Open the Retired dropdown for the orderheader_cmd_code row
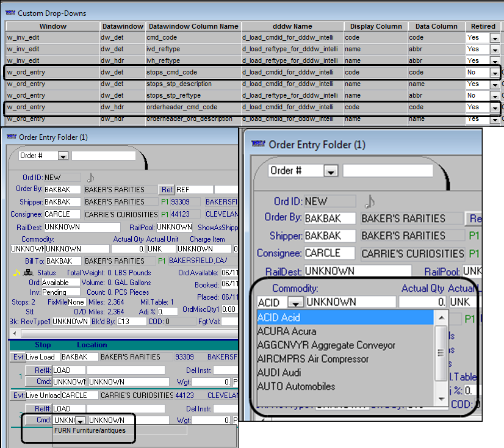Viewport: 504px width, 448px height. point(494,107)
